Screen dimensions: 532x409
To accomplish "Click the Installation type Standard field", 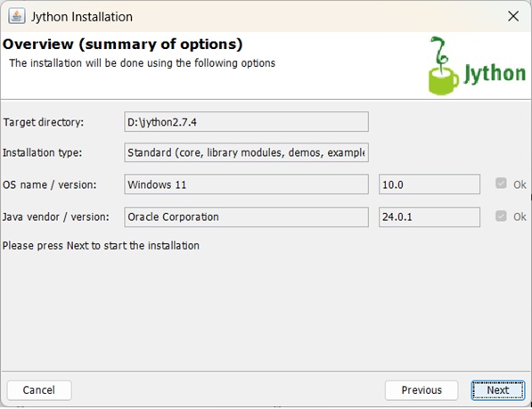I will point(246,152).
